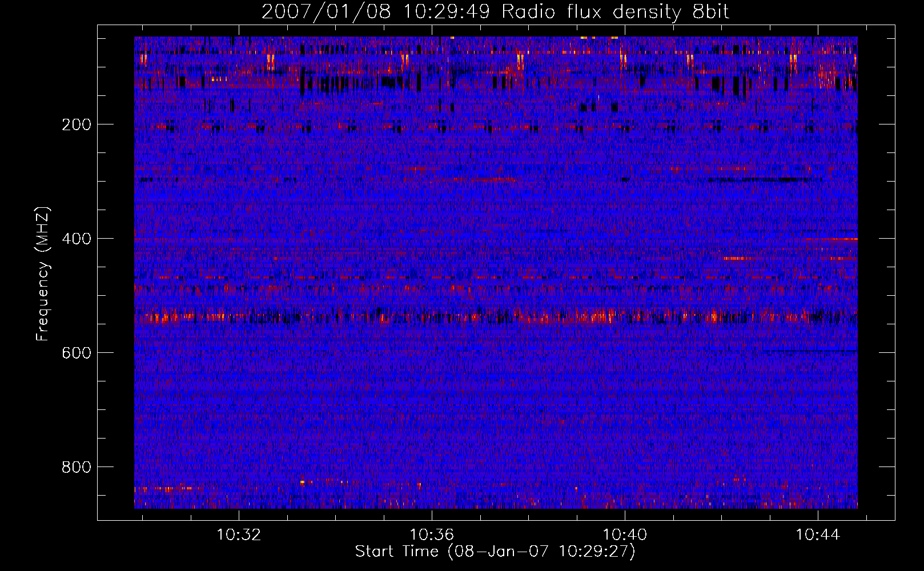The width and height of the screenshot is (924, 571).
Task: Select the 200 frequency tick label
Action: pos(77,124)
